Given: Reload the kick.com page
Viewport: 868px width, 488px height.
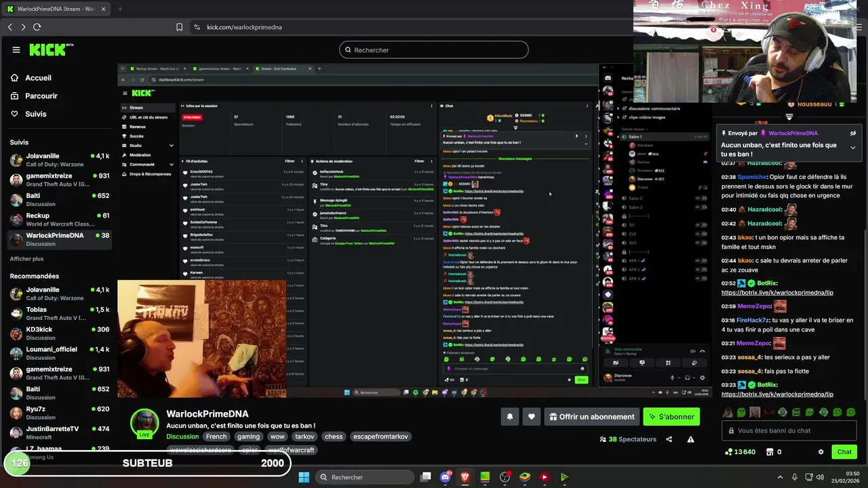Looking at the screenshot, I should 37,27.
